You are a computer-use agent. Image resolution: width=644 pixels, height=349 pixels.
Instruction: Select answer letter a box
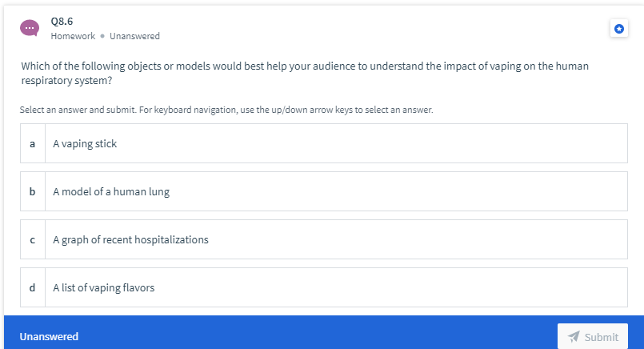click(33, 143)
